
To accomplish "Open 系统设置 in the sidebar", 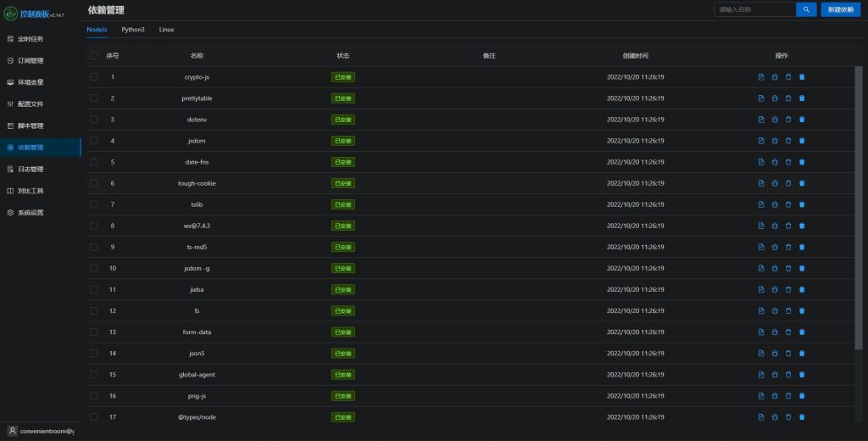I will 41,212.
